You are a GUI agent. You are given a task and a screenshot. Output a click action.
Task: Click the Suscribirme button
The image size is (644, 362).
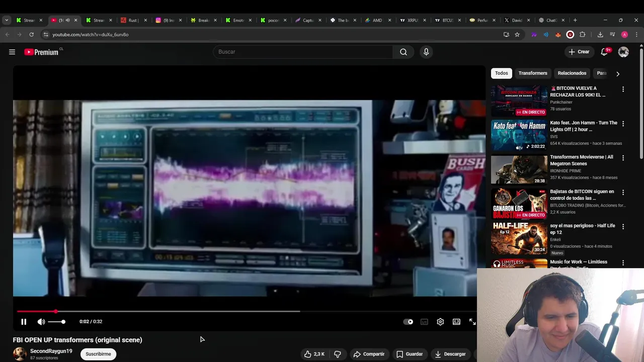point(98,354)
